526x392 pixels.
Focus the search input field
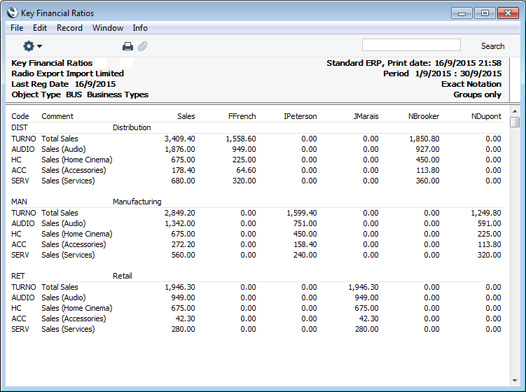click(411, 45)
